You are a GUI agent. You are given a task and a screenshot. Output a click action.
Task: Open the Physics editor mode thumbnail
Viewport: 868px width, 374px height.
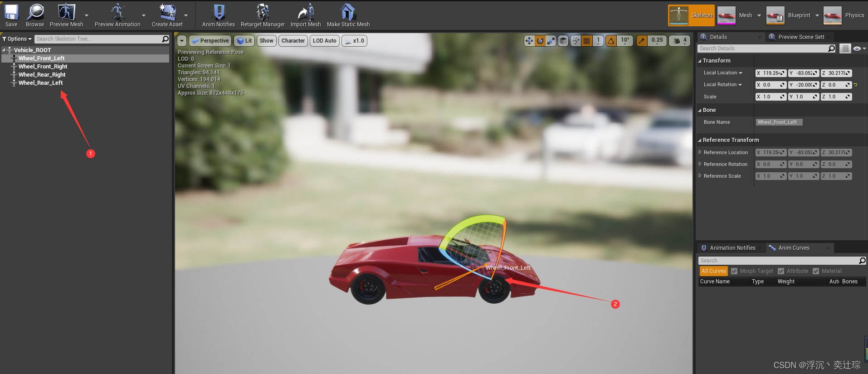(833, 15)
